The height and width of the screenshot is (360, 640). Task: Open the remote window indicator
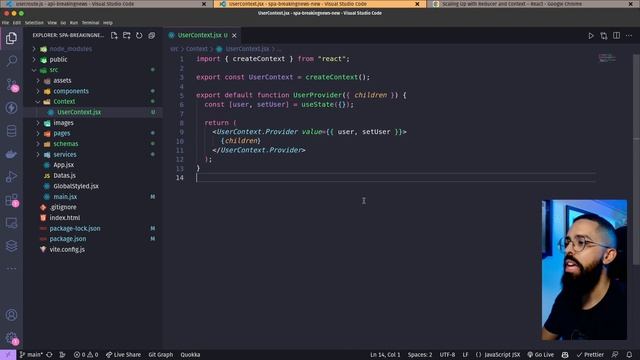(x=8, y=355)
